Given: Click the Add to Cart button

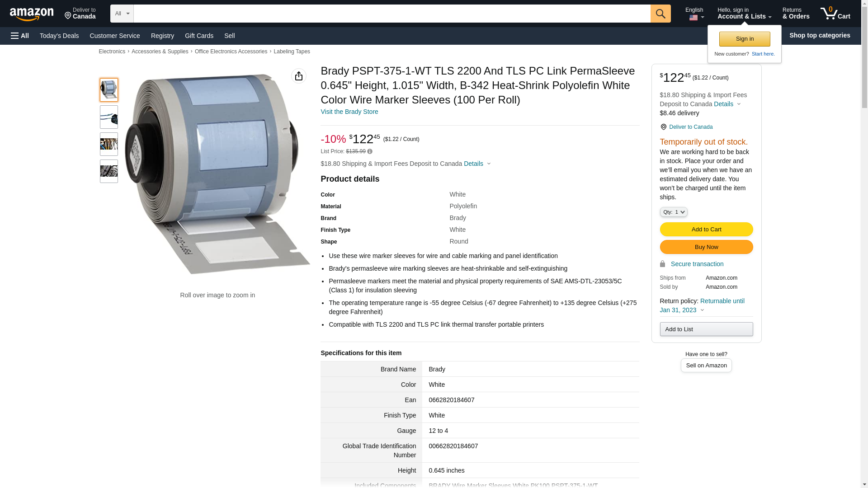Looking at the screenshot, I should (706, 229).
